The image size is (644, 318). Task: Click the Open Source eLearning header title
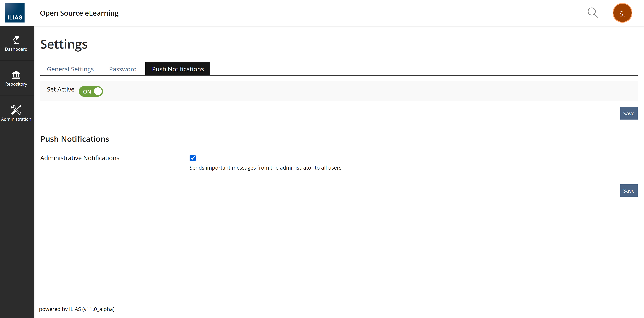pyautogui.click(x=79, y=13)
